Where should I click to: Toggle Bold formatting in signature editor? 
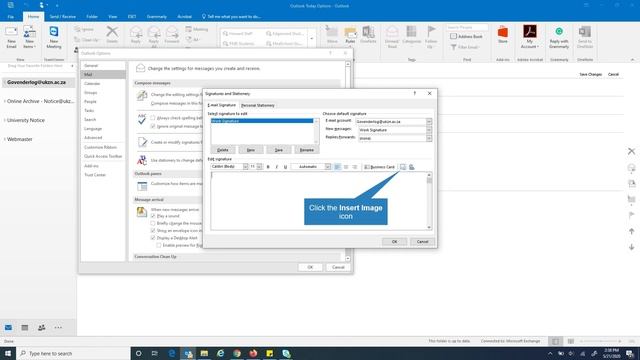[x=268, y=167]
